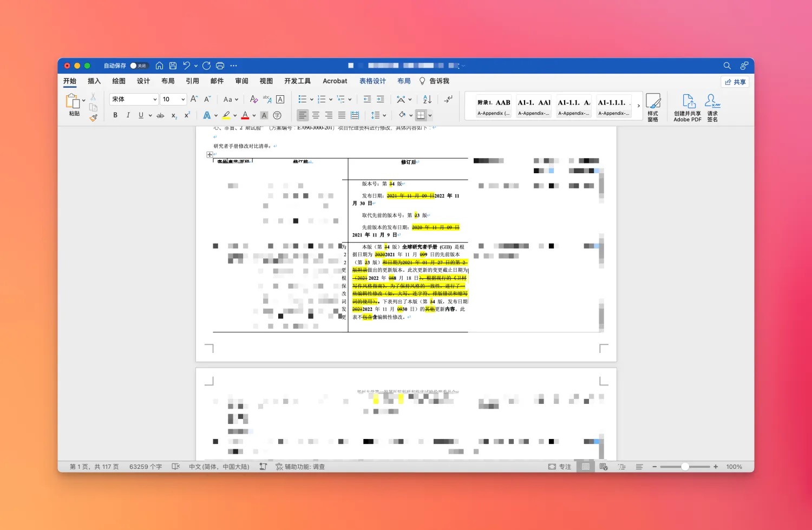Align the paragraph to the right
This screenshot has height=530, width=812.
(x=329, y=115)
